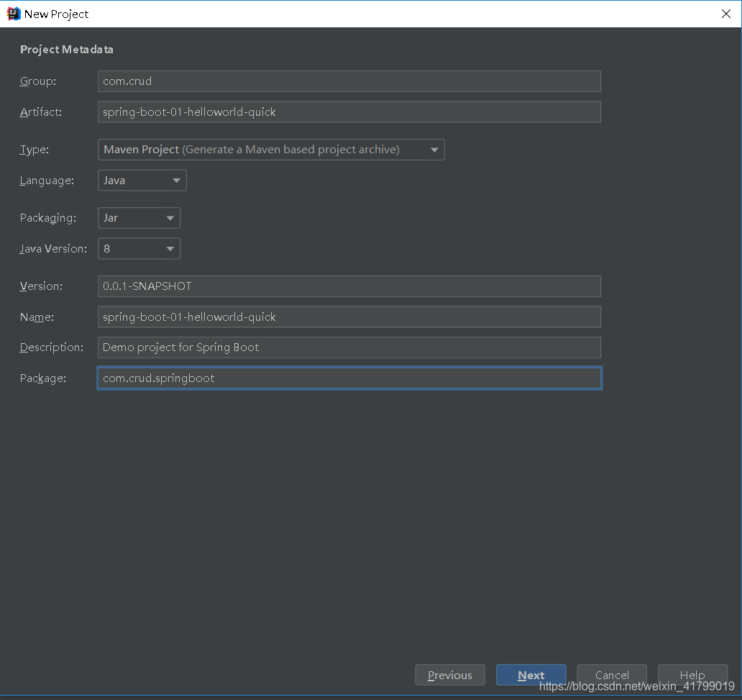Image resolution: width=742 pixels, height=700 pixels.
Task: Click the Package label
Action: (x=43, y=378)
